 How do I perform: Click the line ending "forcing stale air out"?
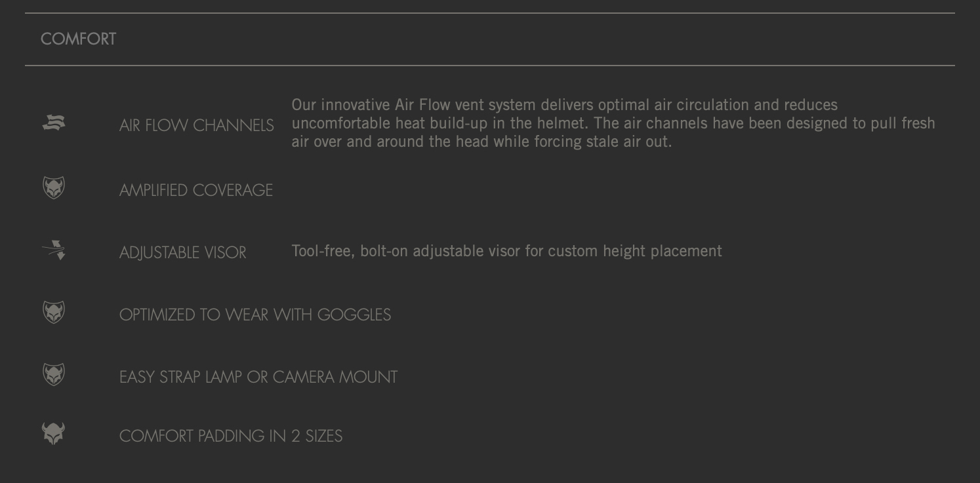[481, 142]
